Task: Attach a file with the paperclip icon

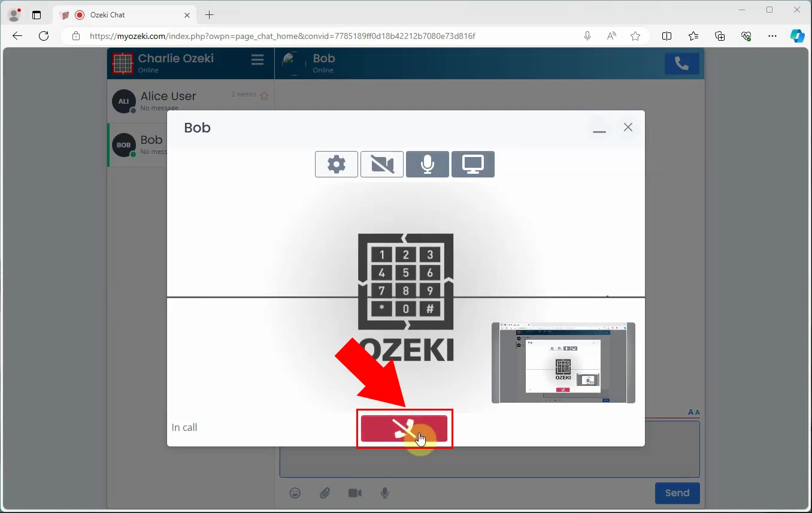Action: 325,493
